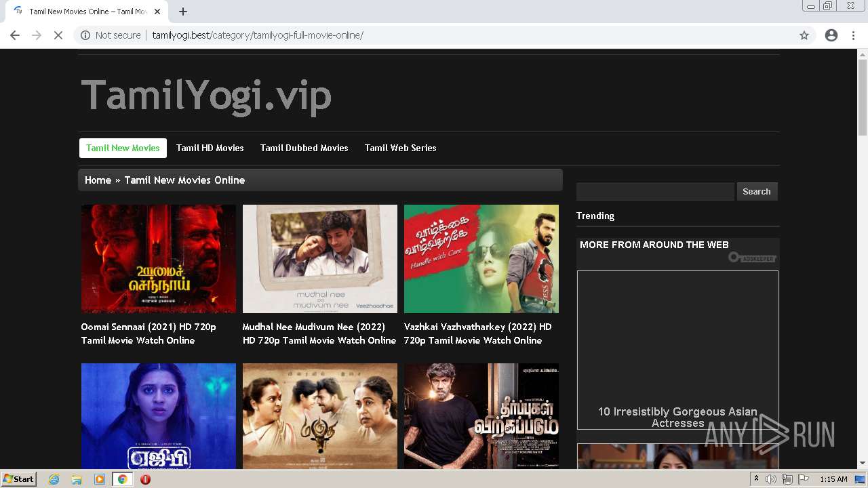
Task: Open middle poster in second row
Action: click(320, 416)
